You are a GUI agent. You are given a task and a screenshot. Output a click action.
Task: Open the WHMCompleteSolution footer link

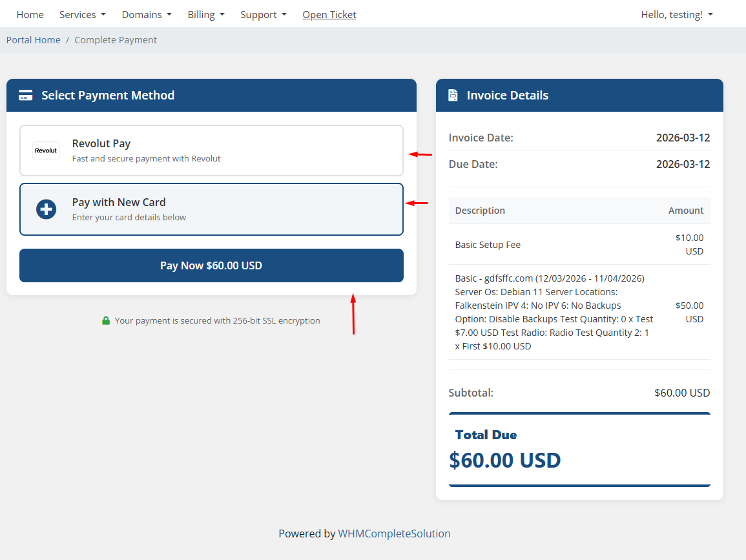[394, 534]
